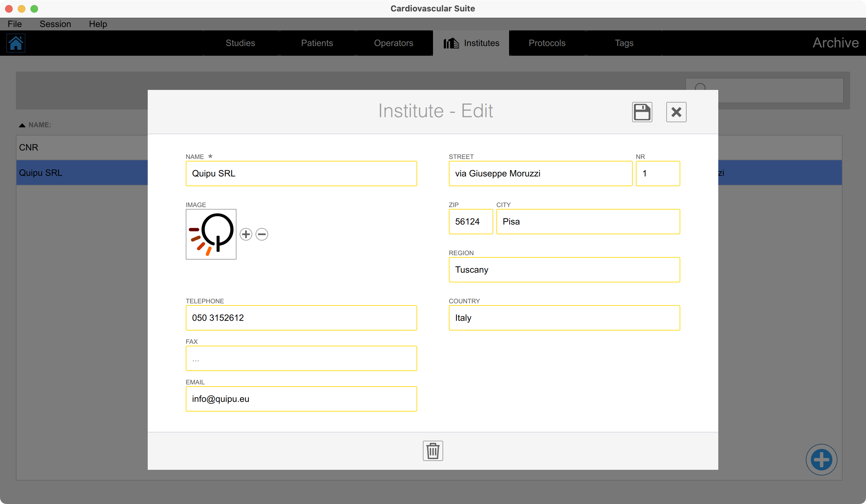Viewport: 866px width, 504px height.
Task: Toggle the NAME column sort arrow
Action: [22, 125]
